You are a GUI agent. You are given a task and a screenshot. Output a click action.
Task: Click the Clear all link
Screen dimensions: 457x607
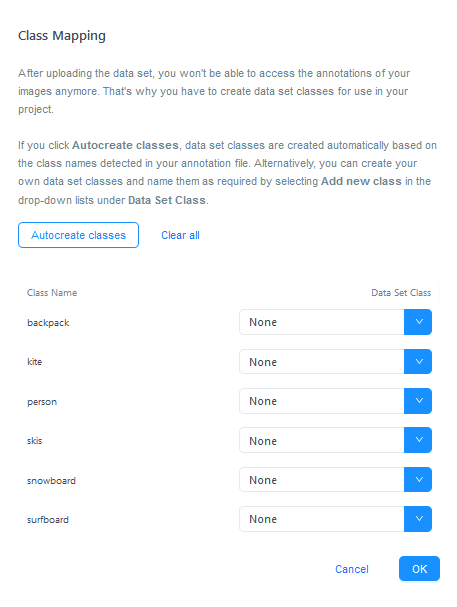pyautogui.click(x=180, y=235)
